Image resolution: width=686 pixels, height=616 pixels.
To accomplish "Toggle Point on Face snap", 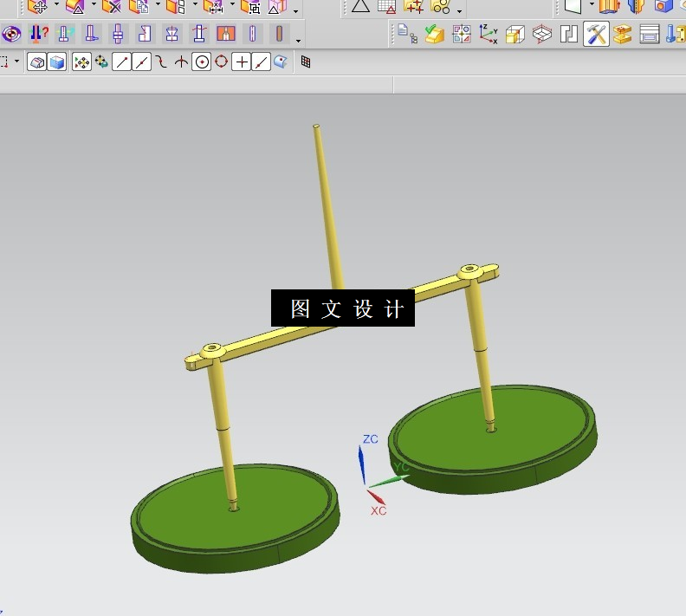I will click(x=281, y=62).
